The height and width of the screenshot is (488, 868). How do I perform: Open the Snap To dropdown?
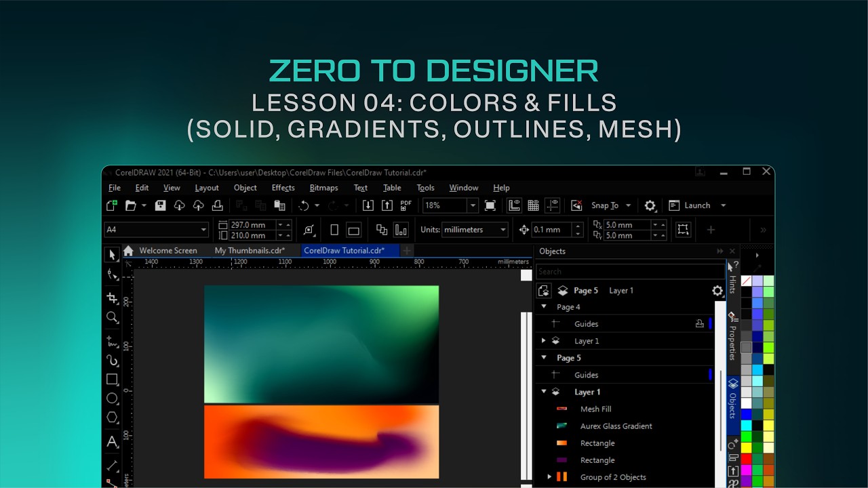tap(629, 205)
